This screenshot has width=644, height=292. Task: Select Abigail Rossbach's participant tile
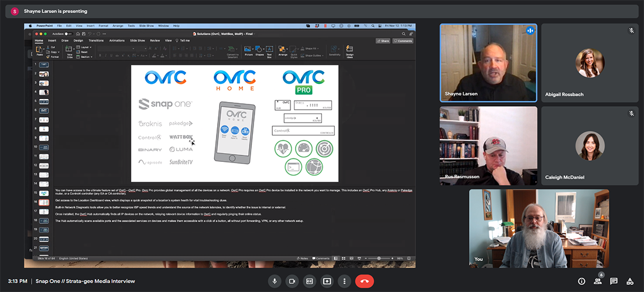click(x=590, y=63)
